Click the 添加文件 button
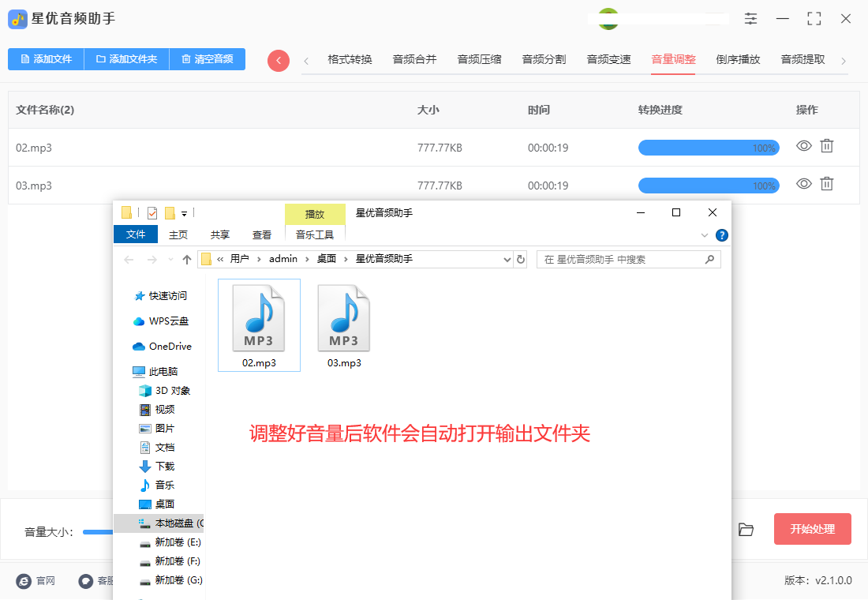The image size is (868, 600). [x=46, y=59]
